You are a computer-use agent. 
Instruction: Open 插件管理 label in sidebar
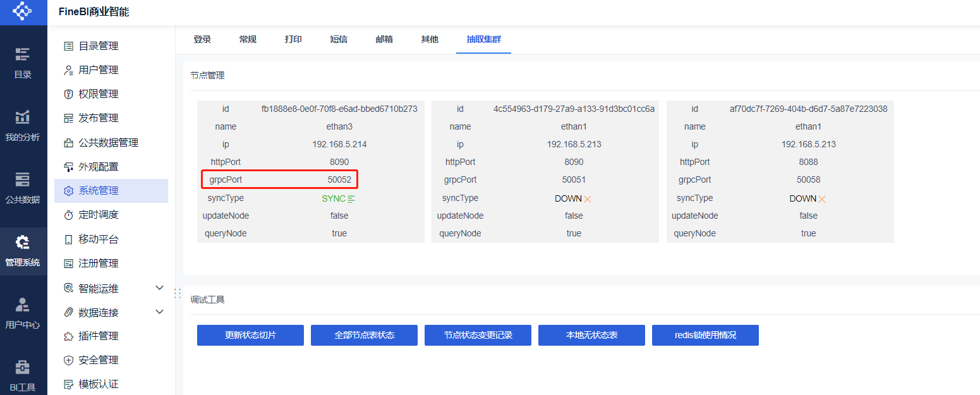(x=99, y=336)
